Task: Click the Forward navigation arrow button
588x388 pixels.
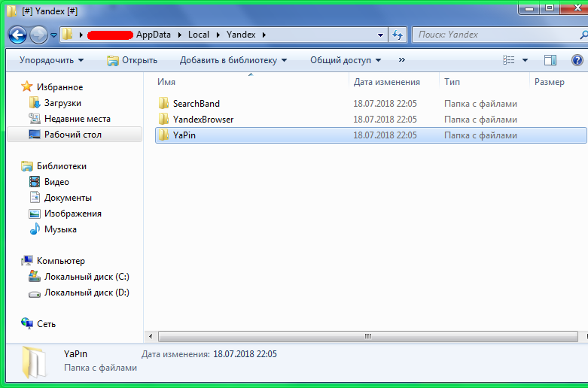Action: pos(38,35)
